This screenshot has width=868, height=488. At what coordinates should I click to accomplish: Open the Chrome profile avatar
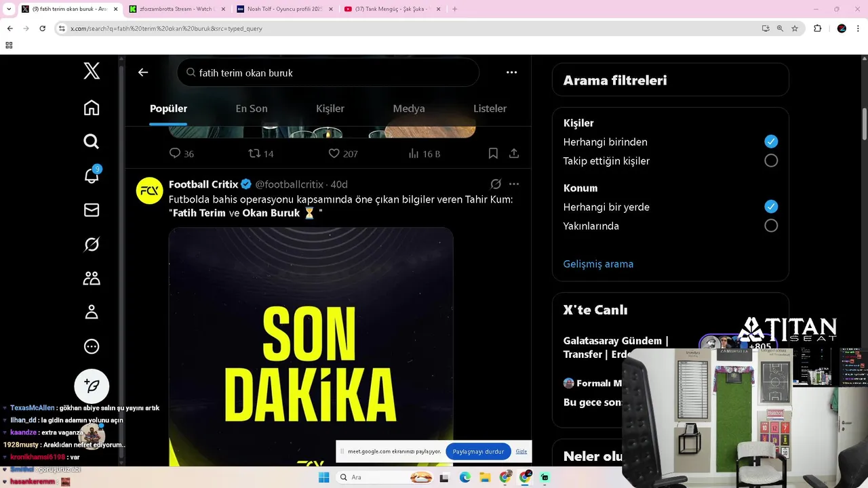coord(842,28)
